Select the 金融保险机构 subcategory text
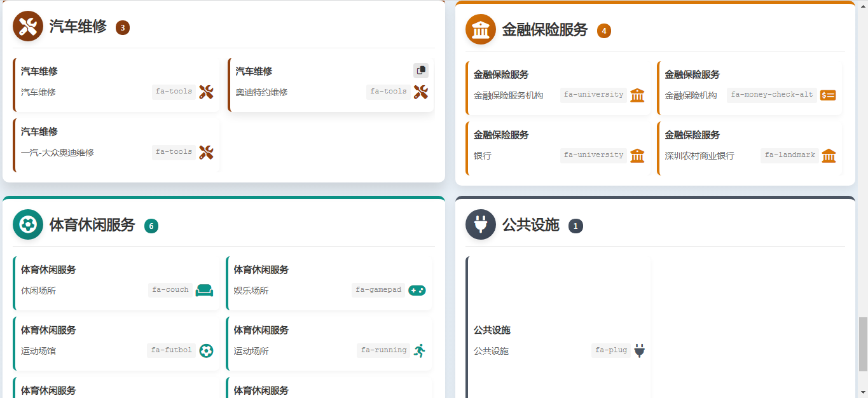 [691, 95]
